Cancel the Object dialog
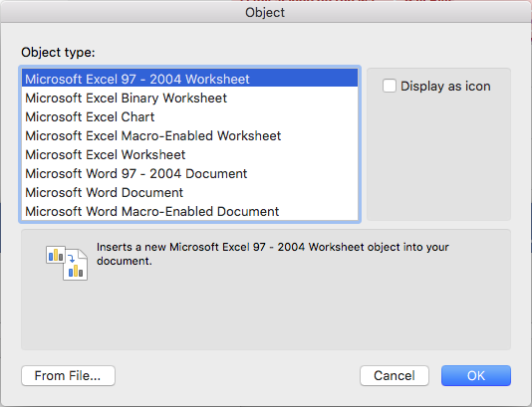 click(x=395, y=375)
